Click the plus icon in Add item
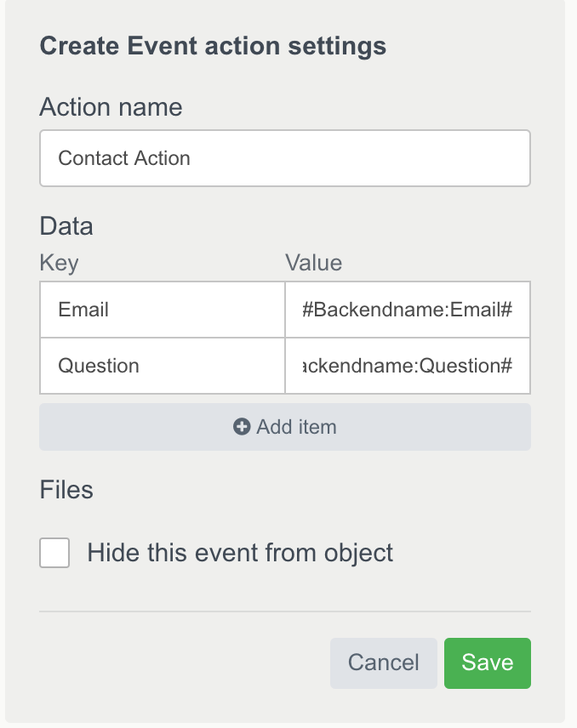Image resolution: width=577 pixels, height=728 pixels. tap(242, 427)
